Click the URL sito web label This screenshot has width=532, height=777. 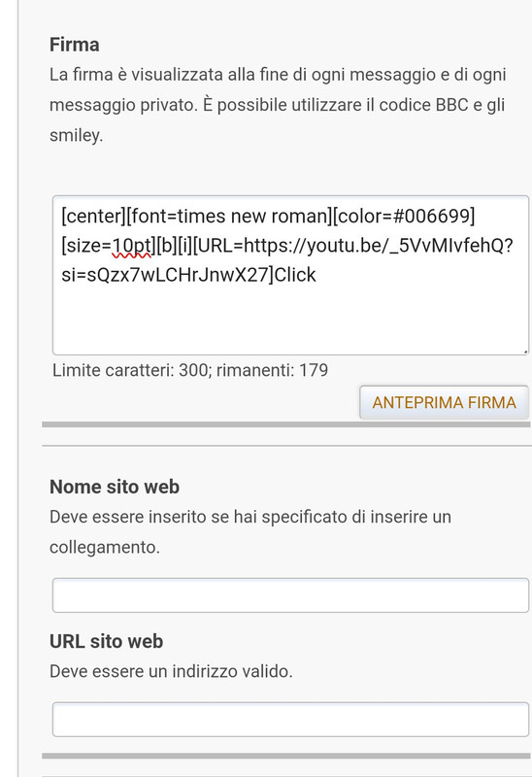coord(106,641)
